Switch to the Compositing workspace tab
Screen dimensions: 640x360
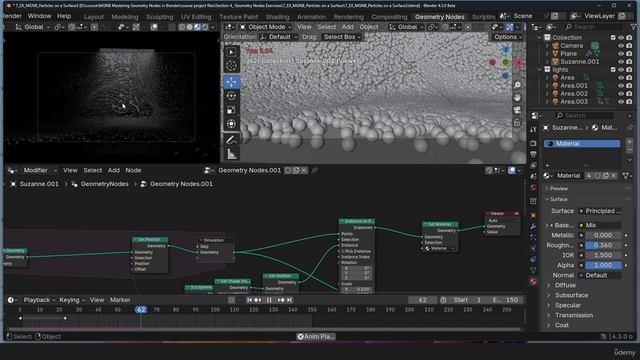[x=389, y=17]
